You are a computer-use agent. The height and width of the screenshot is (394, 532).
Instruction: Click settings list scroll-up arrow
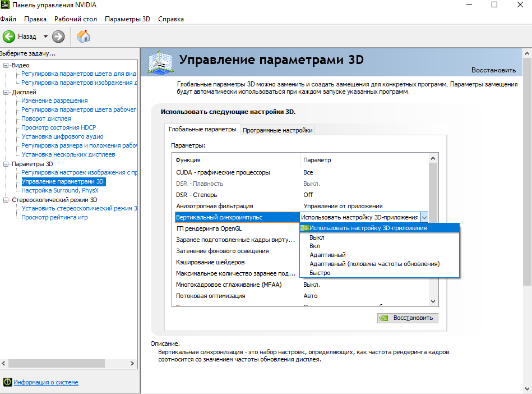pyautogui.click(x=433, y=158)
